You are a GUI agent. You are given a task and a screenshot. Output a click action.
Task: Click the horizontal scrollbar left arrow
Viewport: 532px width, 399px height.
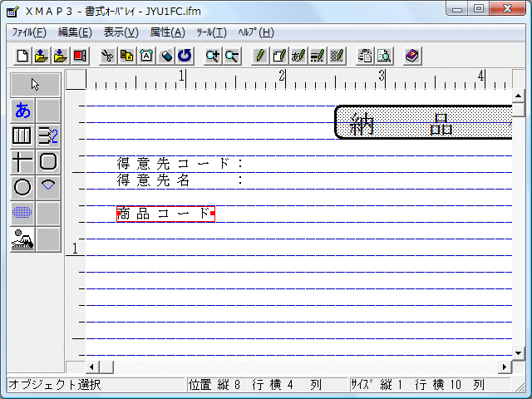91,367
